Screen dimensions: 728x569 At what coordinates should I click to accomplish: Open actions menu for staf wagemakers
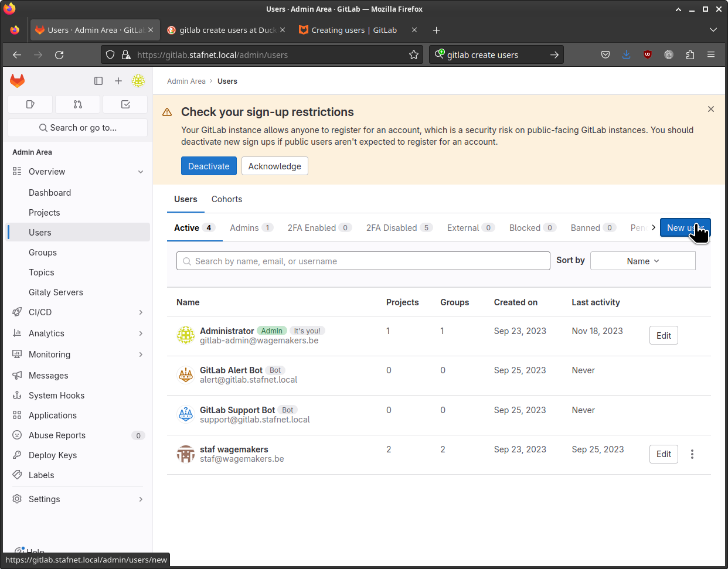(x=692, y=454)
